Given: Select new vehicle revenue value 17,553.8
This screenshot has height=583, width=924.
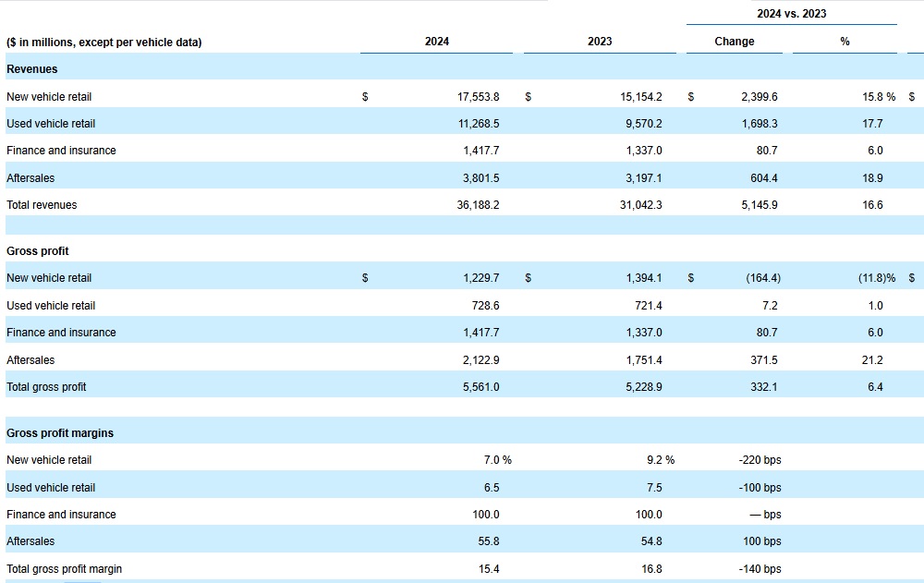Looking at the screenshot, I should point(478,97).
